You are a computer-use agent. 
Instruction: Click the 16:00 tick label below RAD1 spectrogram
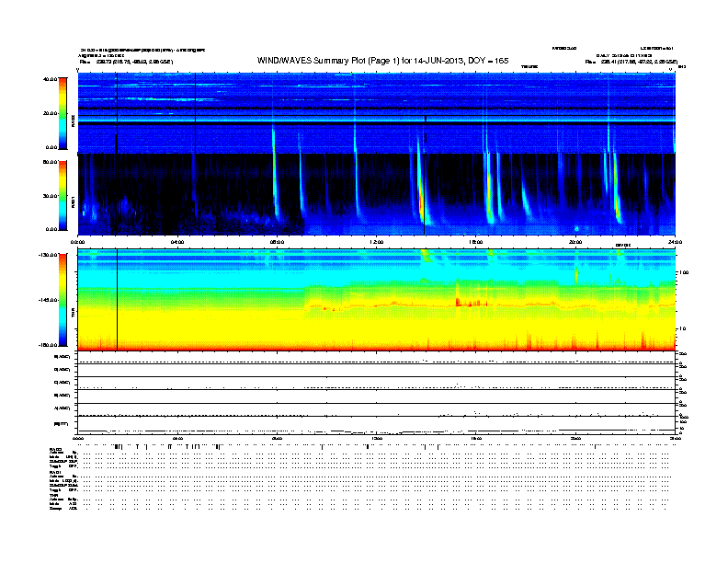click(x=476, y=242)
